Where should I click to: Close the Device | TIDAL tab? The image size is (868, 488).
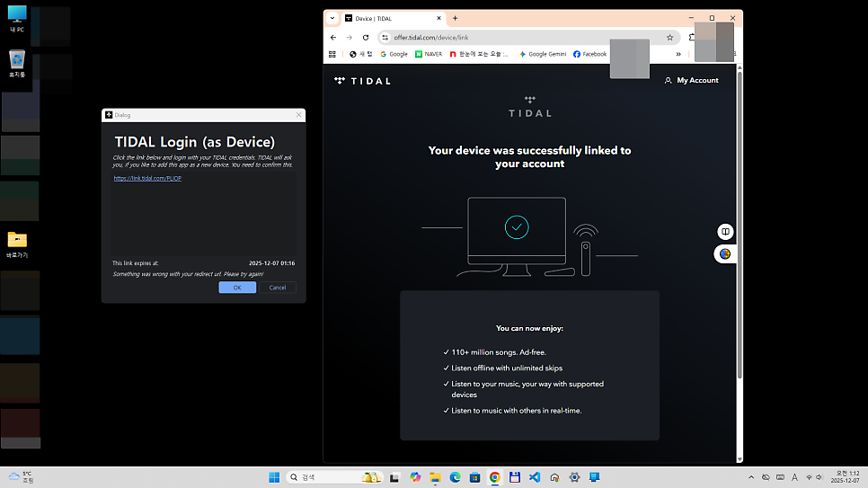(x=439, y=18)
